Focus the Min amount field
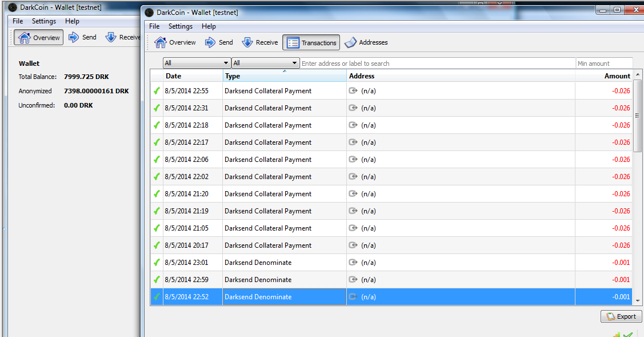The image size is (644, 337). click(x=605, y=64)
